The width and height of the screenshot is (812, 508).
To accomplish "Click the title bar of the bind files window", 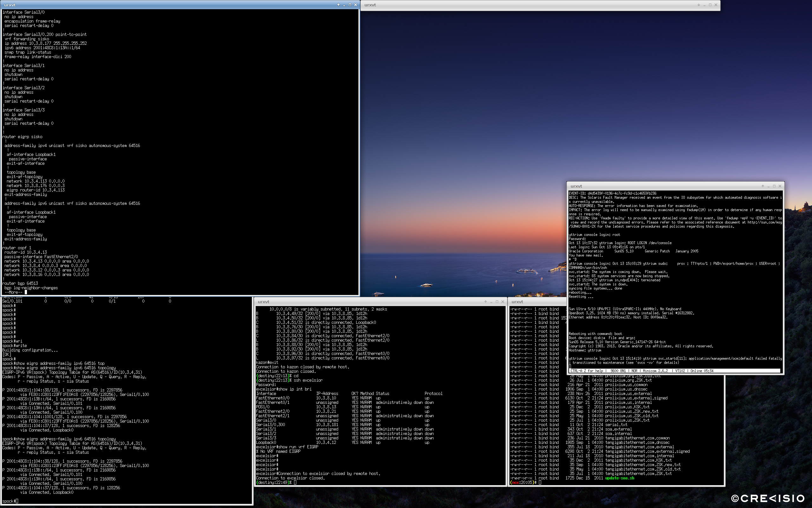I will [x=537, y=301].
